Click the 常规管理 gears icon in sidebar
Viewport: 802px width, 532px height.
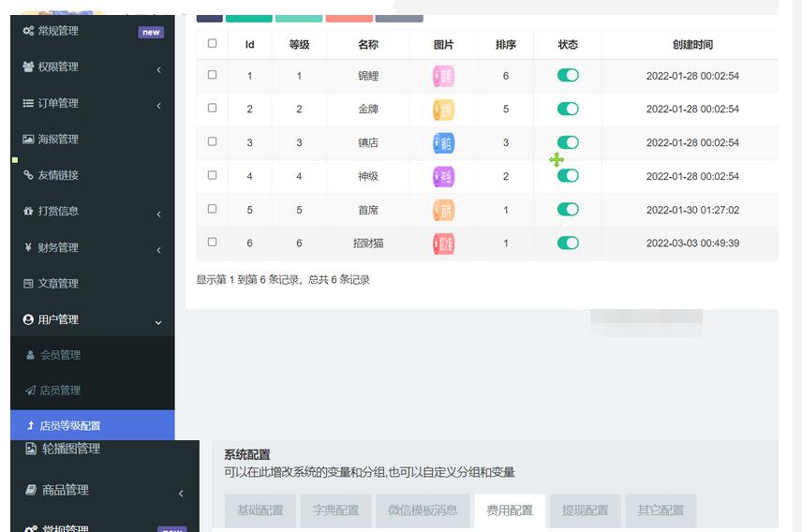[28, 31]
